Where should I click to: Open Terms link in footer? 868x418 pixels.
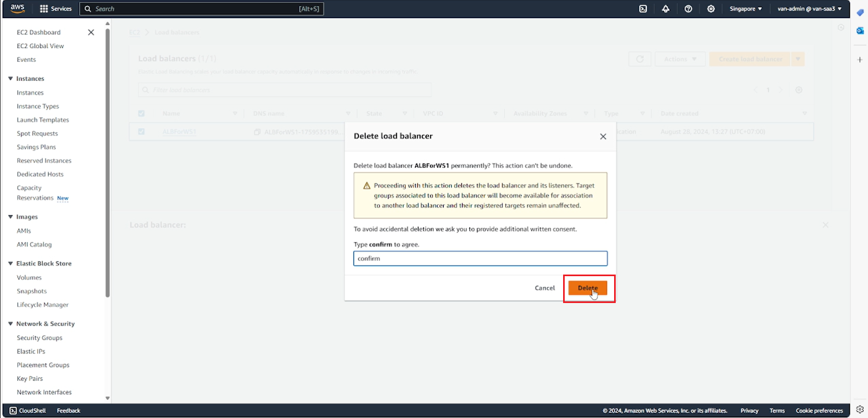click(x=777, y=410)
